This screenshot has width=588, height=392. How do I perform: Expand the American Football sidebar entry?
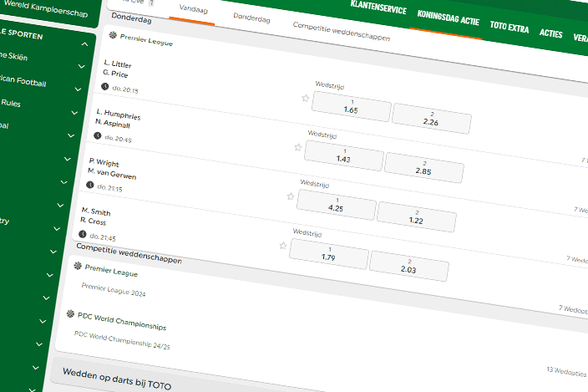click(x=78, y=89)
